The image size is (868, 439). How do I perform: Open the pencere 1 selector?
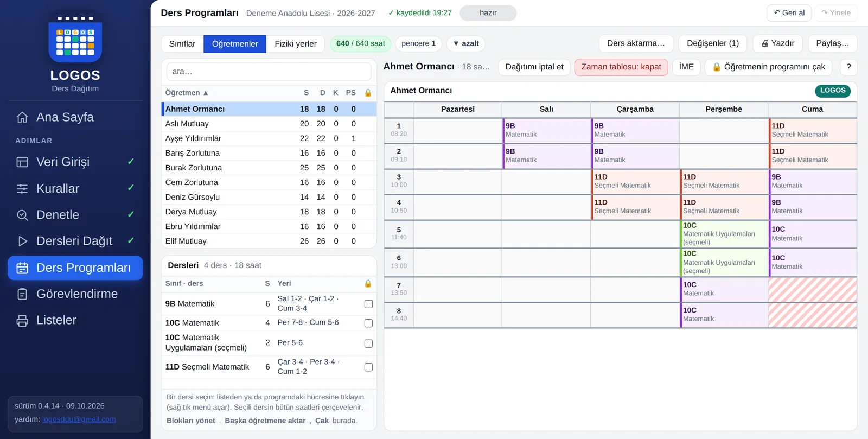(x=418, y=43)
